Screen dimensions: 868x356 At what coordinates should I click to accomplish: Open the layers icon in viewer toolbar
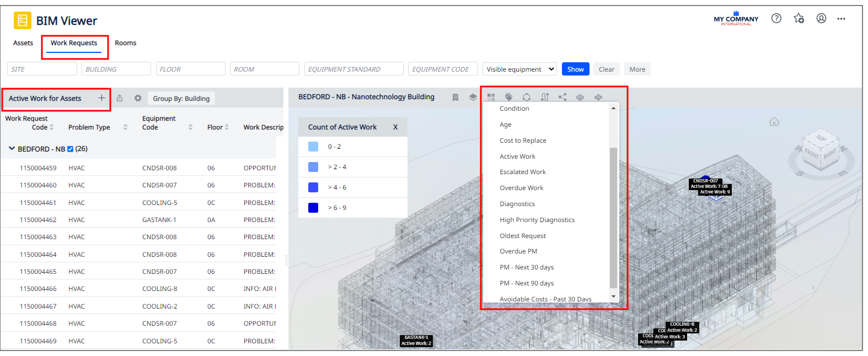pyautogui.click(x=473, y=98)
